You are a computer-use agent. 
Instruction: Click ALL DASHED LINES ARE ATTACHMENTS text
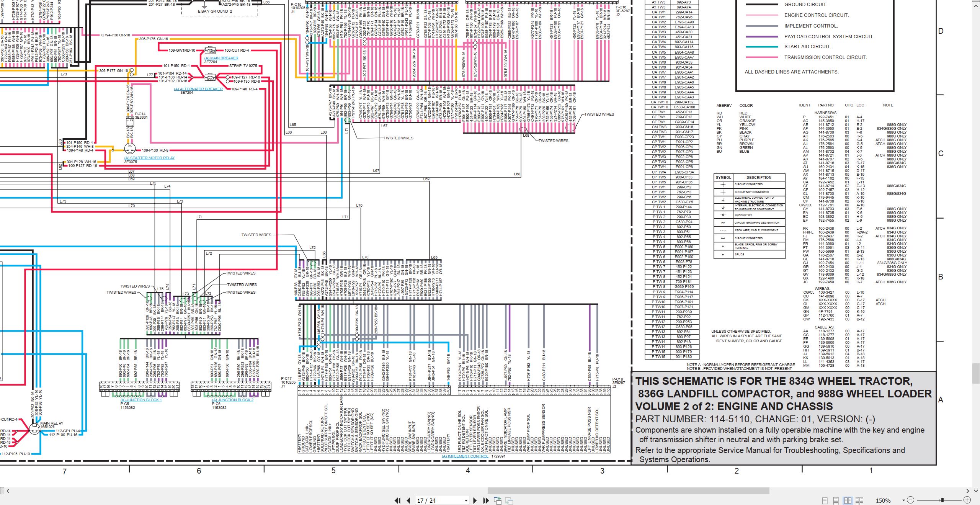click(791, 72)
